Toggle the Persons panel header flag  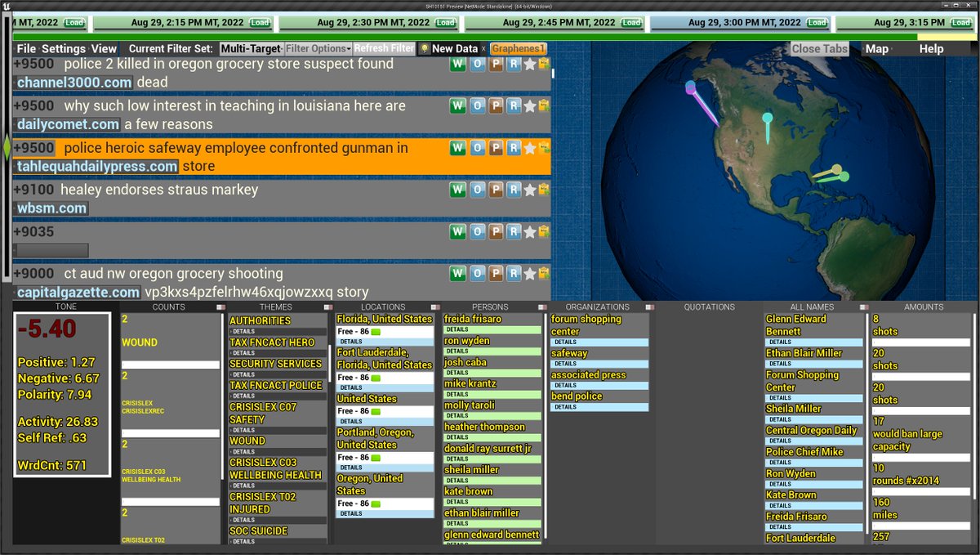click(x=542, y=307)
